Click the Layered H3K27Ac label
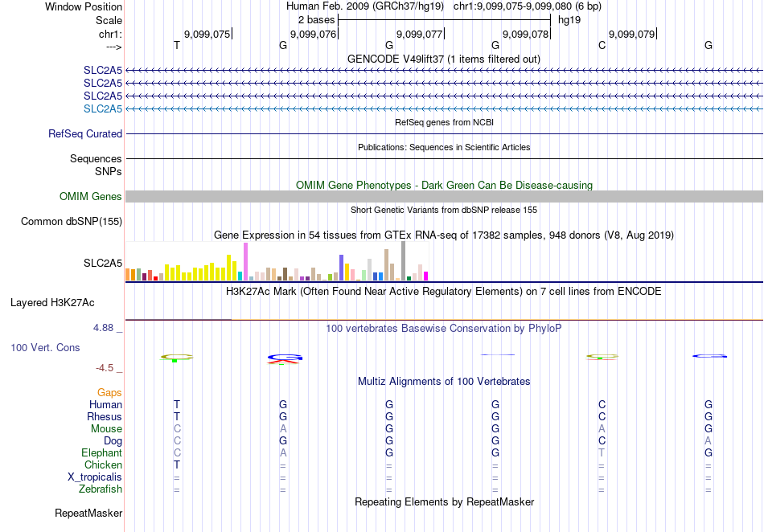Screen dimensions: 764x532 pos(52,302)
